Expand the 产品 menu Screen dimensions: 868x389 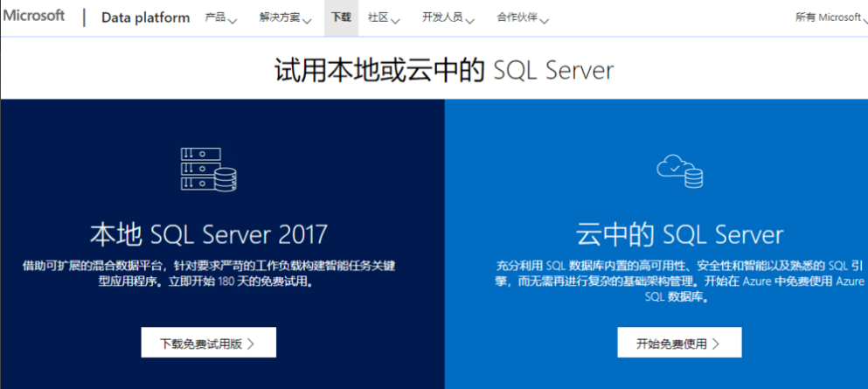221,17
